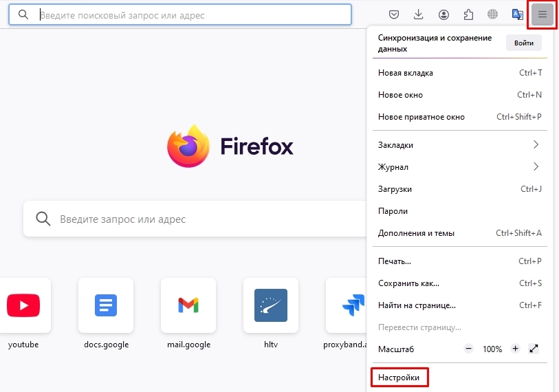Screen dimensions: 559x392
Task: Open the downloads arrow icon
Action: (x=419, y=14)
